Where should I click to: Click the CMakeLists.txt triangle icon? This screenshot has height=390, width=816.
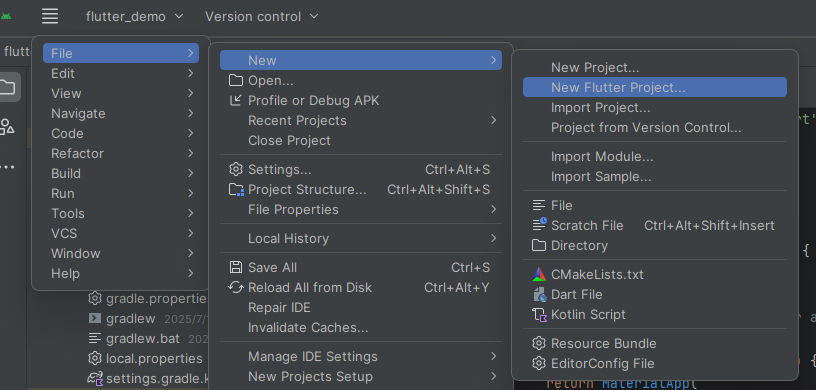point(539,274)
